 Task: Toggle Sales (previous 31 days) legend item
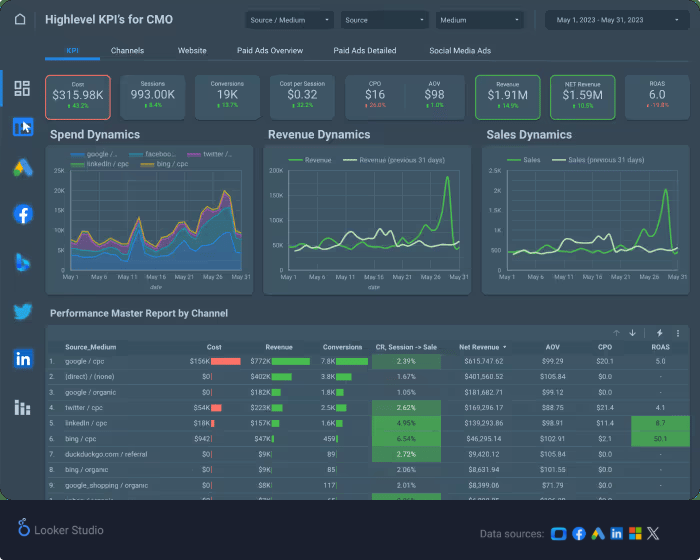(598, 160)
